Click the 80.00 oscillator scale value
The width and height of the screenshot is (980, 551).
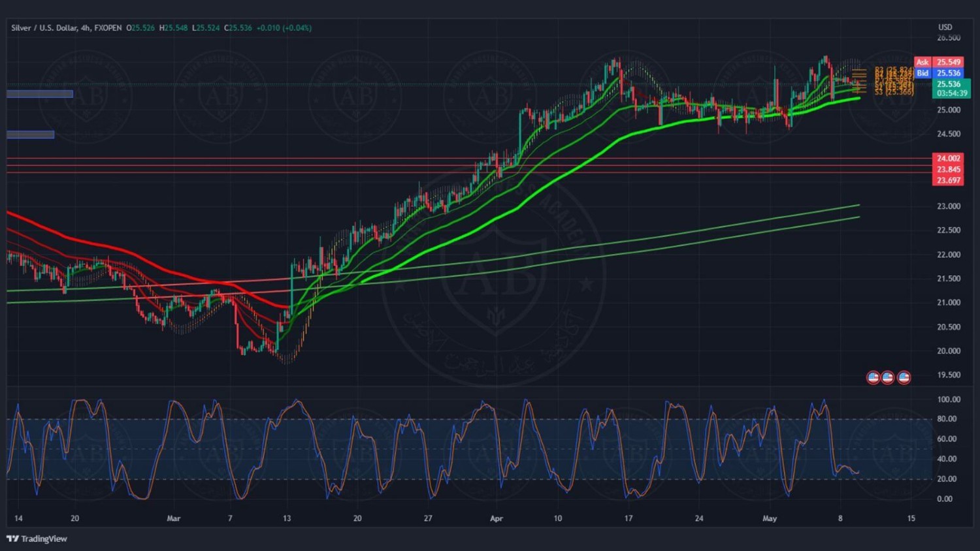click(x=947, y=419)
